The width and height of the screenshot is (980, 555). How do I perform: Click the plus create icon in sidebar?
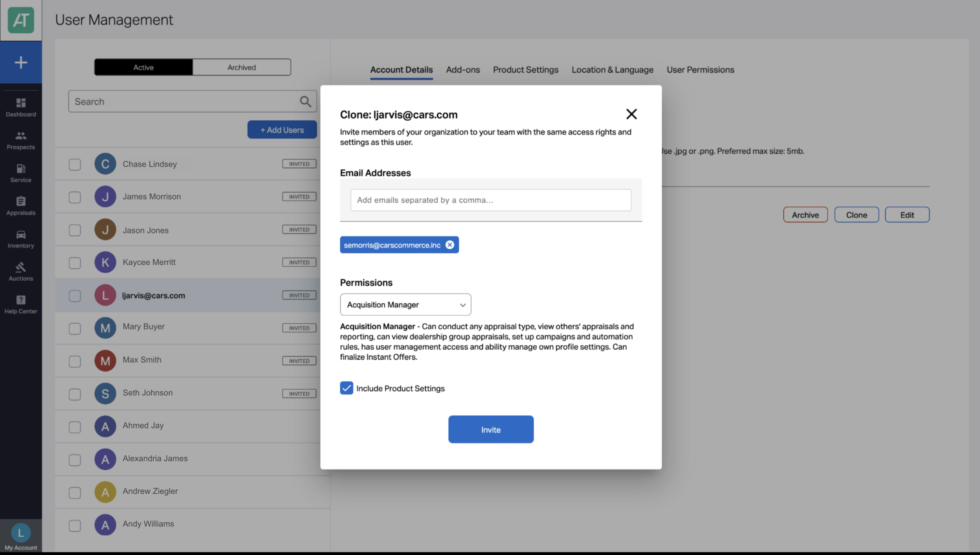coord(21,62)
